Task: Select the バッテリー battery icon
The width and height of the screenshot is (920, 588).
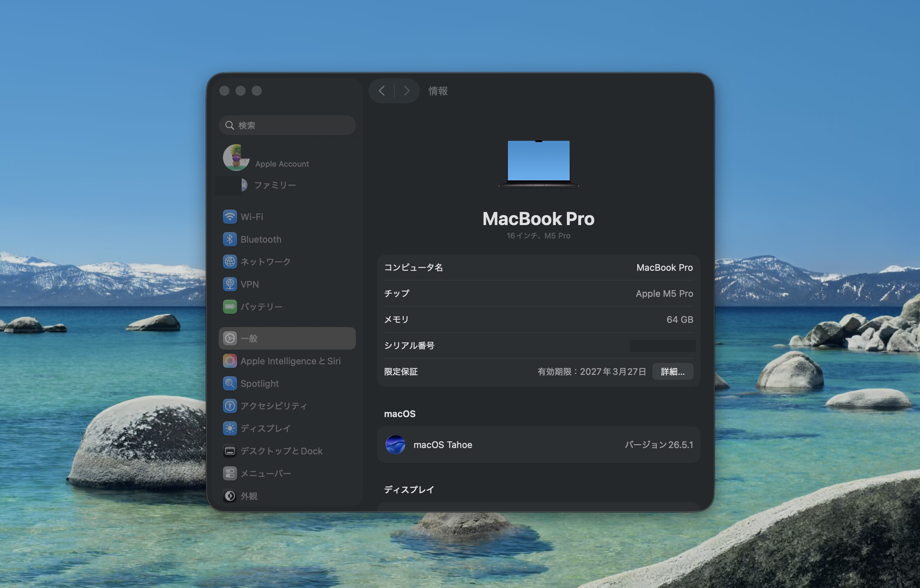Action: point(230,306)
